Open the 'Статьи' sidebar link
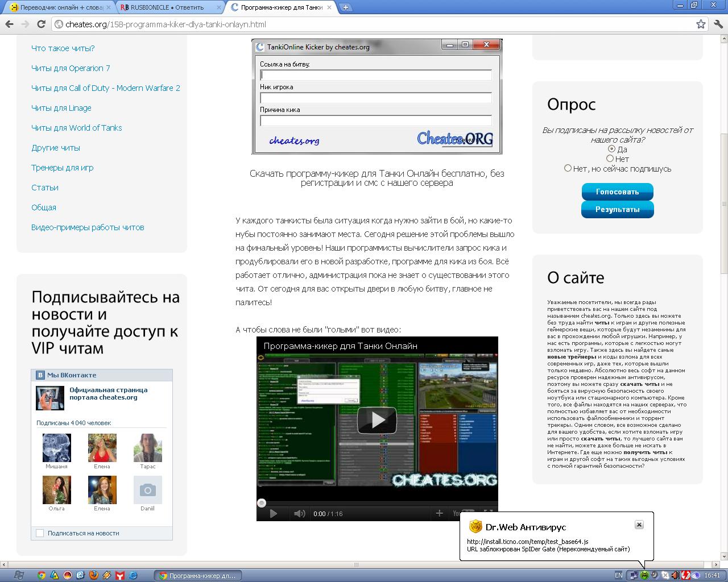 [45, 188]
